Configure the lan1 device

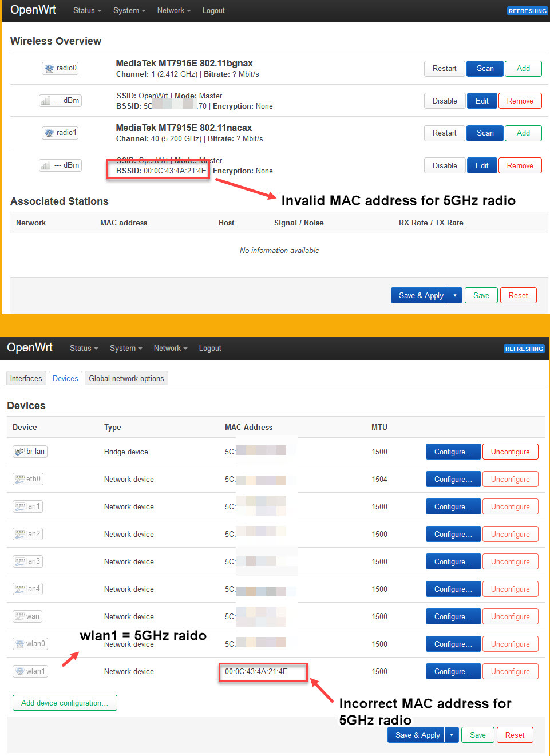pos(453,506)
